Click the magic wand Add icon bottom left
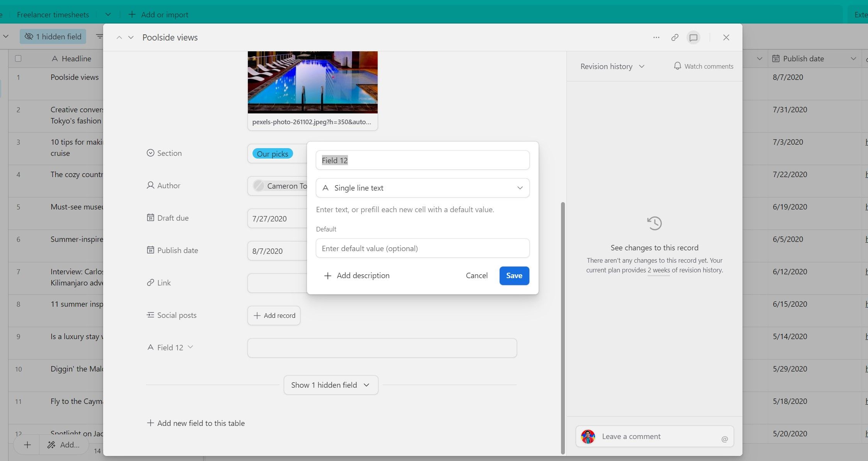868x461 pixels. [51, 445]
